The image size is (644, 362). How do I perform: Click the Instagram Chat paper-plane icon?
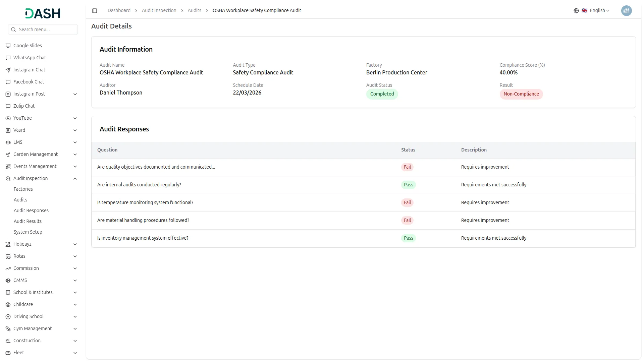8,70
